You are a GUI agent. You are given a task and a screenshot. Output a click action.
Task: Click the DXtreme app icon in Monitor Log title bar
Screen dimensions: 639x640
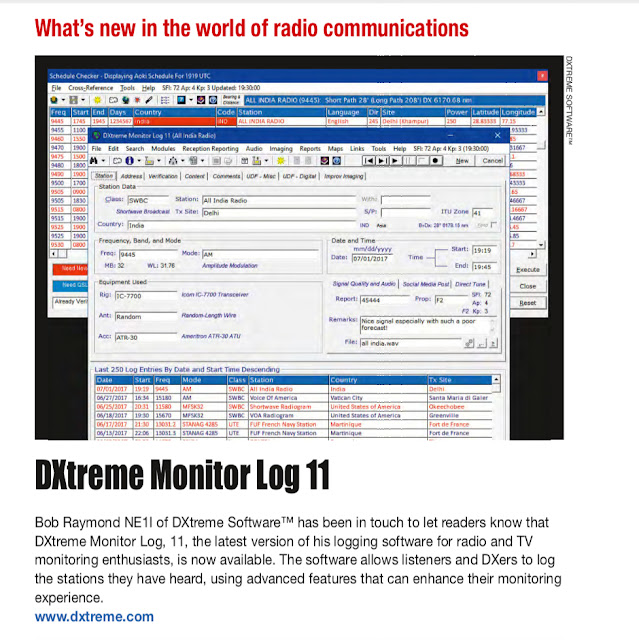pyautogui.click(x=96, y=136)
